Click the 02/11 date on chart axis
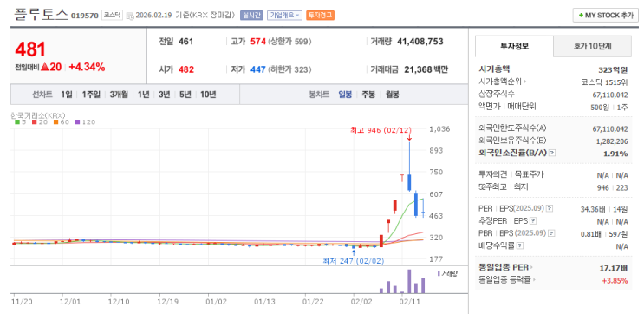 coord(409,301)
